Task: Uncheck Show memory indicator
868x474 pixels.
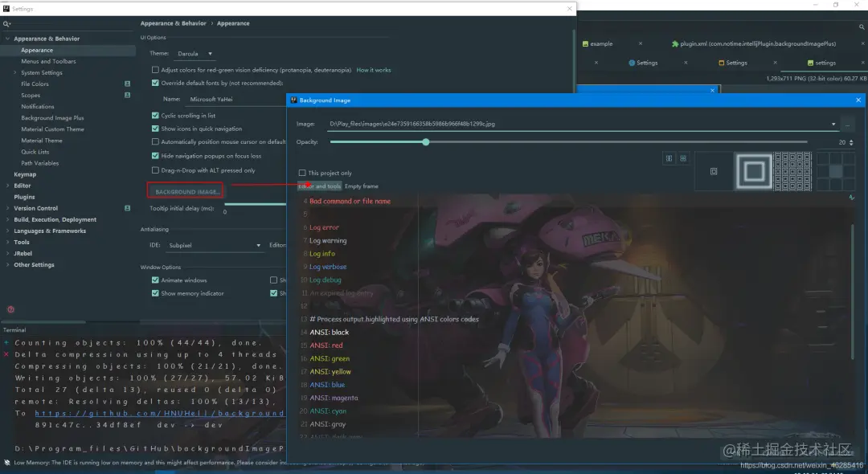Action: click(x=155, y=293)
